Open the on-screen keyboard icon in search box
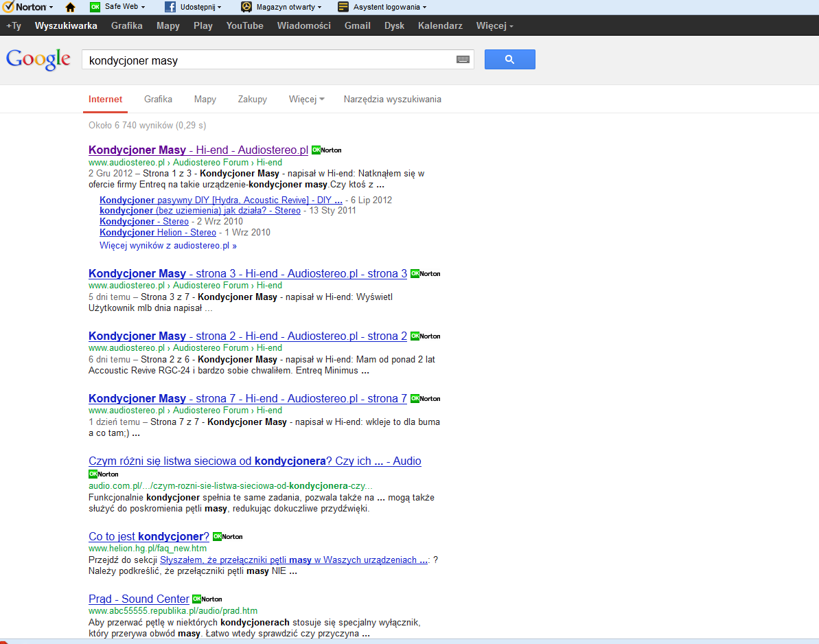Viewport: 819px width, 644px height. [x=463, y=60]
